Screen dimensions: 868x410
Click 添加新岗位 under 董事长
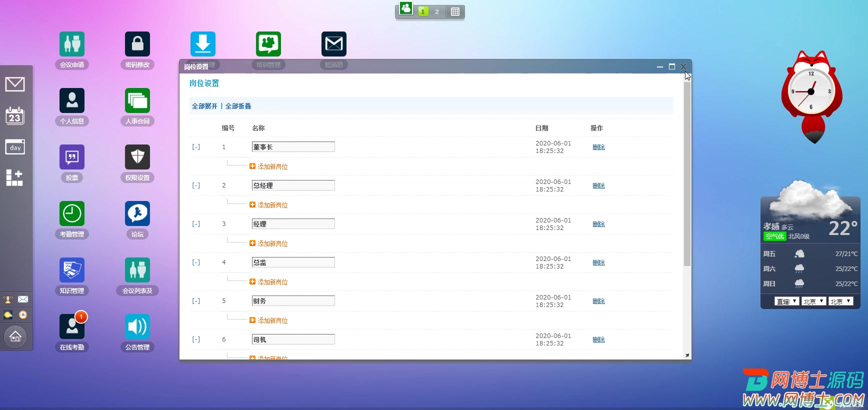coord(268,166)
